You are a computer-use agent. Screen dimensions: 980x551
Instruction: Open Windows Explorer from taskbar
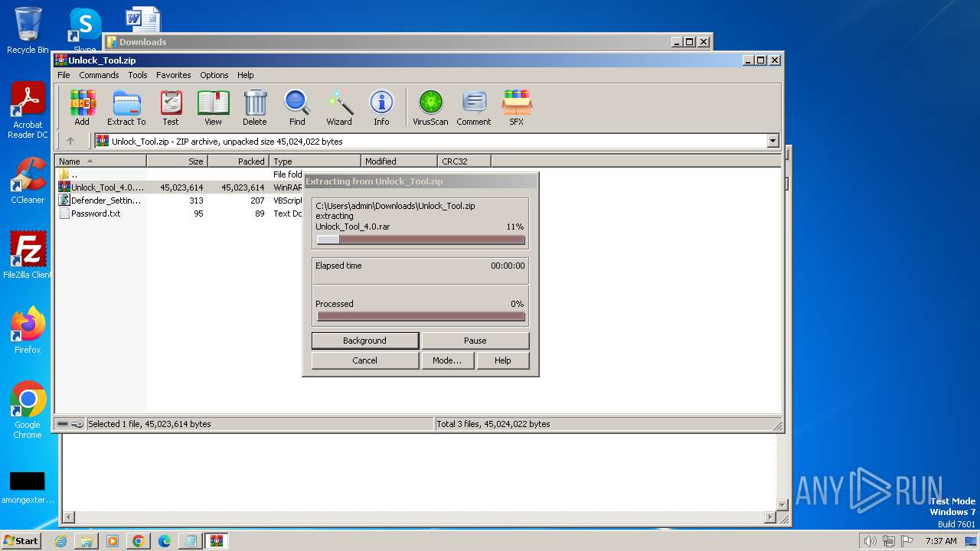point(87,541)
